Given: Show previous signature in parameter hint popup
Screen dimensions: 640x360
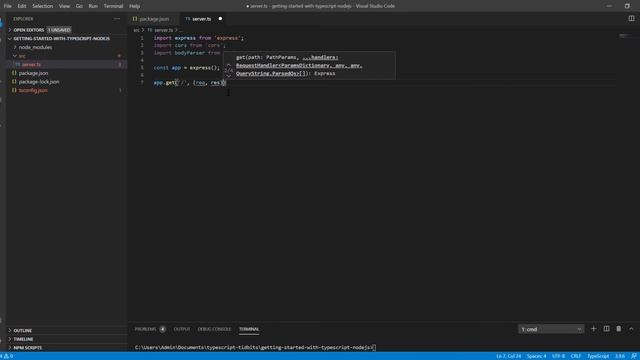Looking at the screenshot, I should (229, 65).
